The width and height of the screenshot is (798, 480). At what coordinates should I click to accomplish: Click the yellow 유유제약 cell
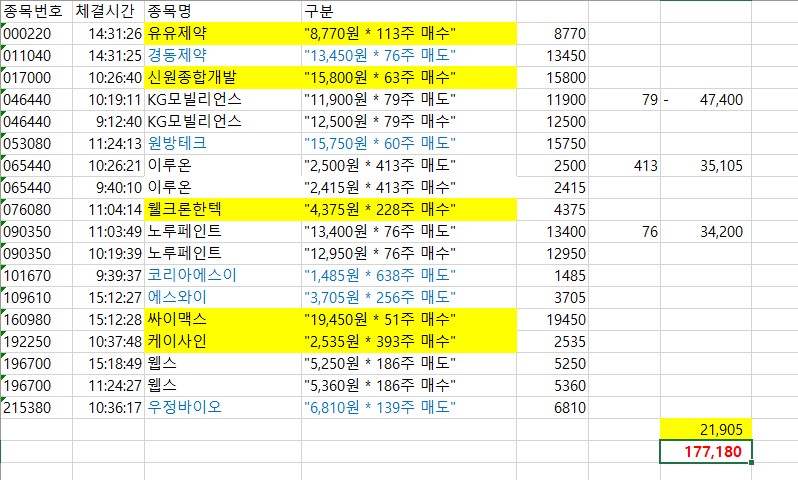point(223,34)
